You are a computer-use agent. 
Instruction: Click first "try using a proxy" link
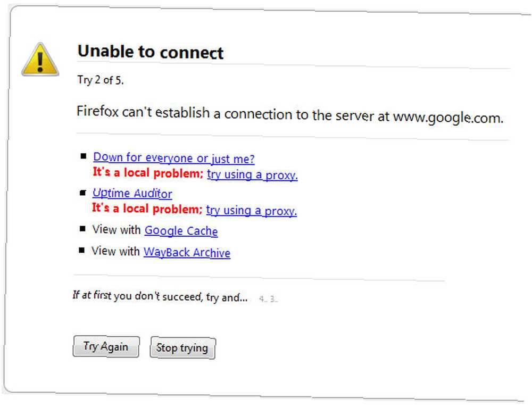click(252, 175)
